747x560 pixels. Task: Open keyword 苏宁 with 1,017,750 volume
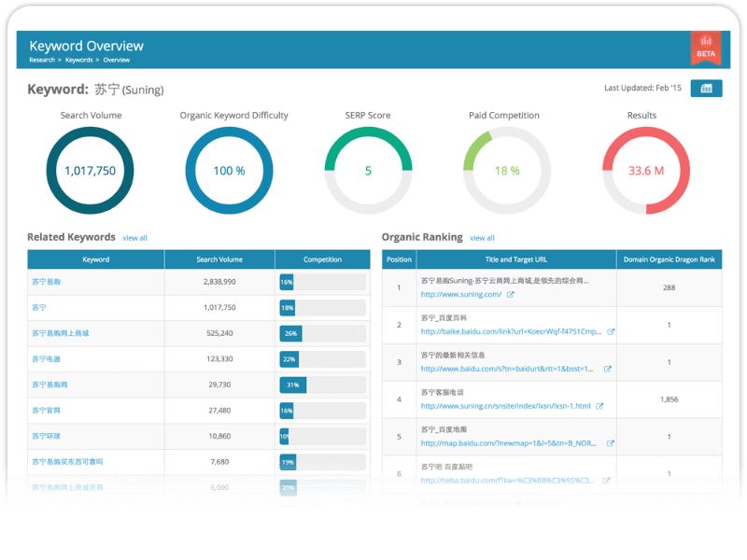click(39, 308)
